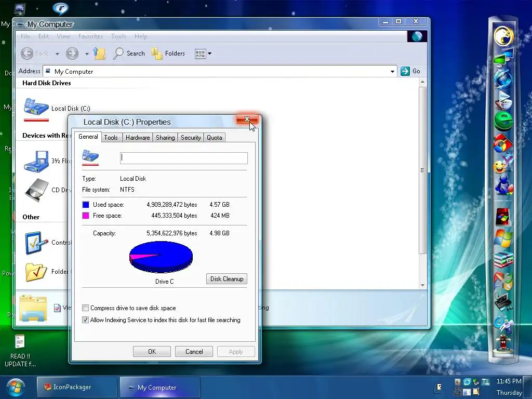Click the Windows Start orb
The height and width of the screenshot is (399, 532).
[x=15, y=387]
